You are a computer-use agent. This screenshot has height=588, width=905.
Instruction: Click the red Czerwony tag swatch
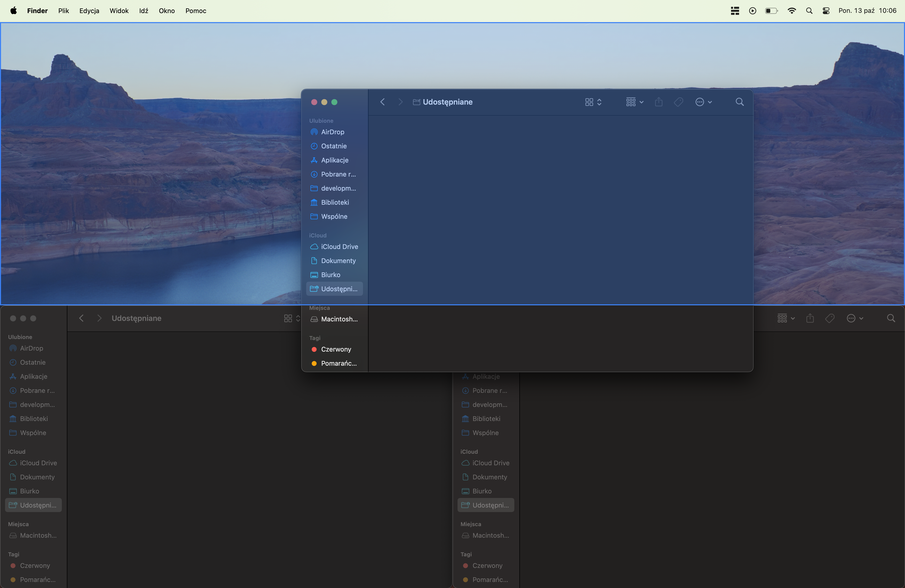point(314,349)
